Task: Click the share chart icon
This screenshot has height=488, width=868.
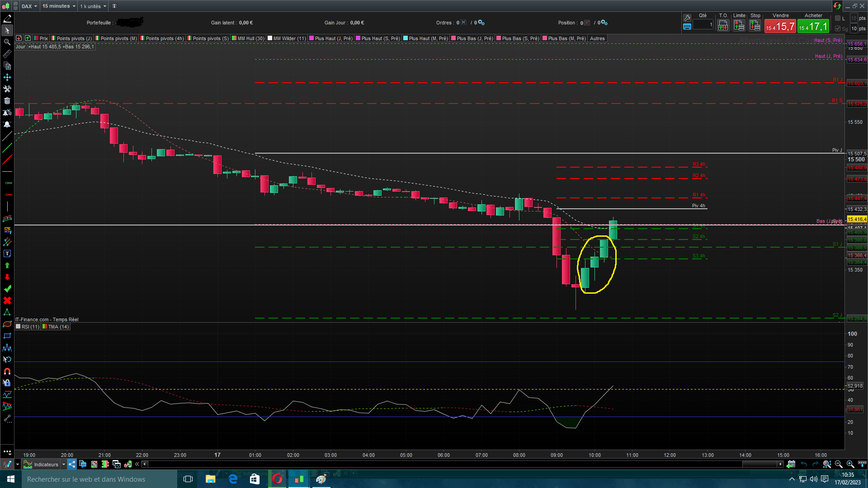Action: [x=72, y=464]
